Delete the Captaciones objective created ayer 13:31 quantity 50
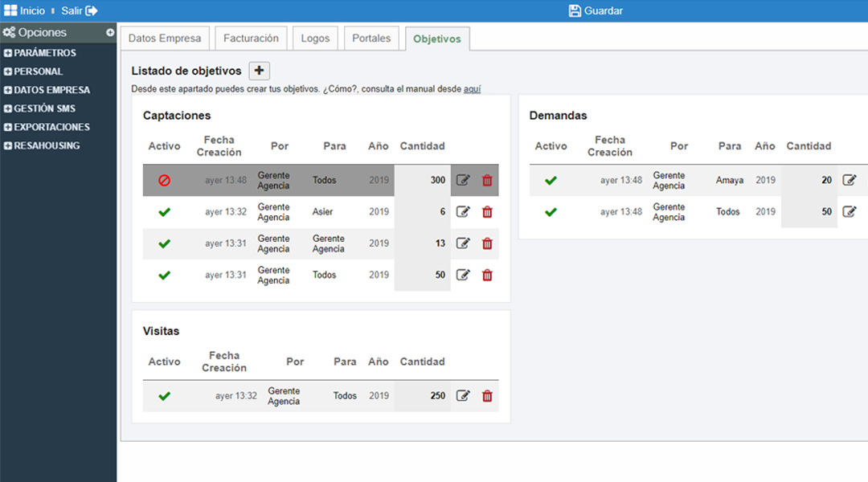 tap(487, 275)
